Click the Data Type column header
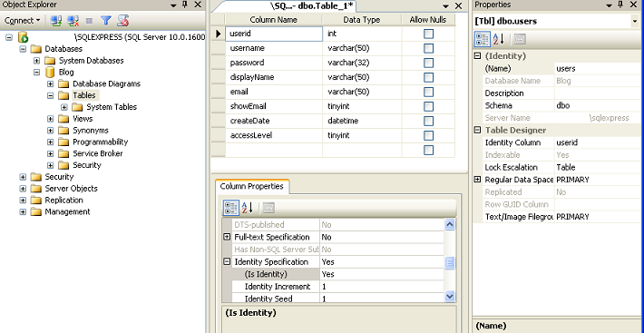This screenshot has height=333, width=644. click(x=362, y=20)
